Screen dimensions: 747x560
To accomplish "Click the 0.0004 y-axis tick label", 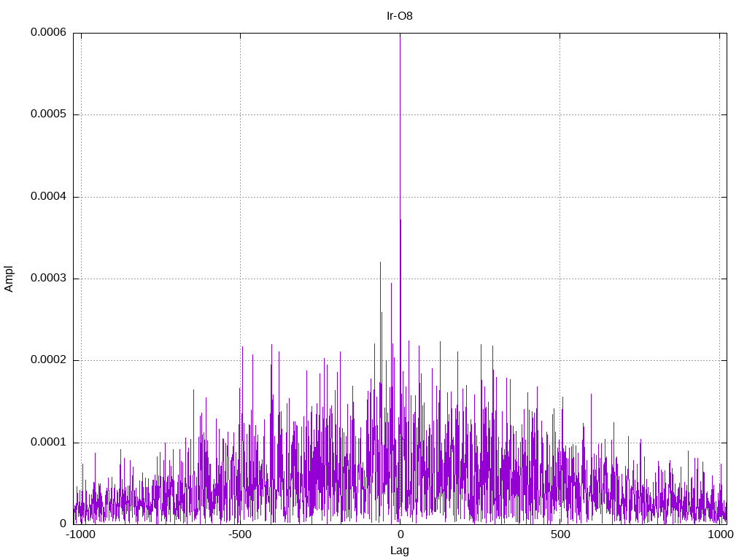I will (x=48, y=196).
